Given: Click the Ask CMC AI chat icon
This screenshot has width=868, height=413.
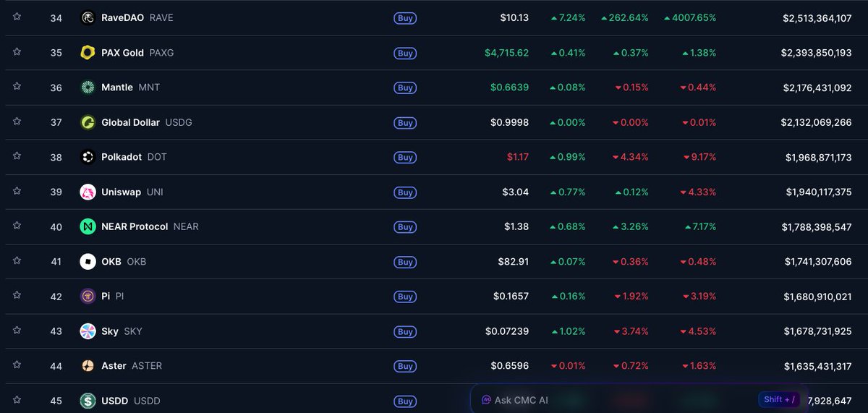Looking at the screenshot, I should pyautogui.click(x=487, y=400).
